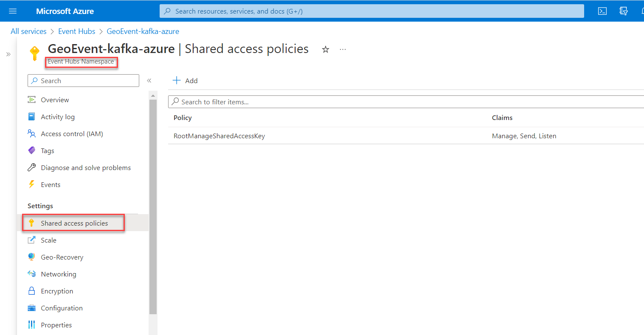The height and width of the screenshot is (335, 644).
Task: Navigate to All services
Action: (28, 31)
